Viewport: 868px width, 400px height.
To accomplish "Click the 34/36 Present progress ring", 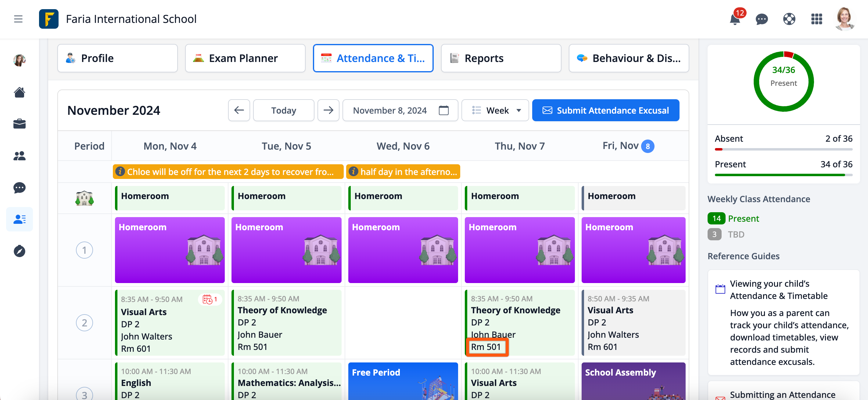I will [x=784, y=82].
